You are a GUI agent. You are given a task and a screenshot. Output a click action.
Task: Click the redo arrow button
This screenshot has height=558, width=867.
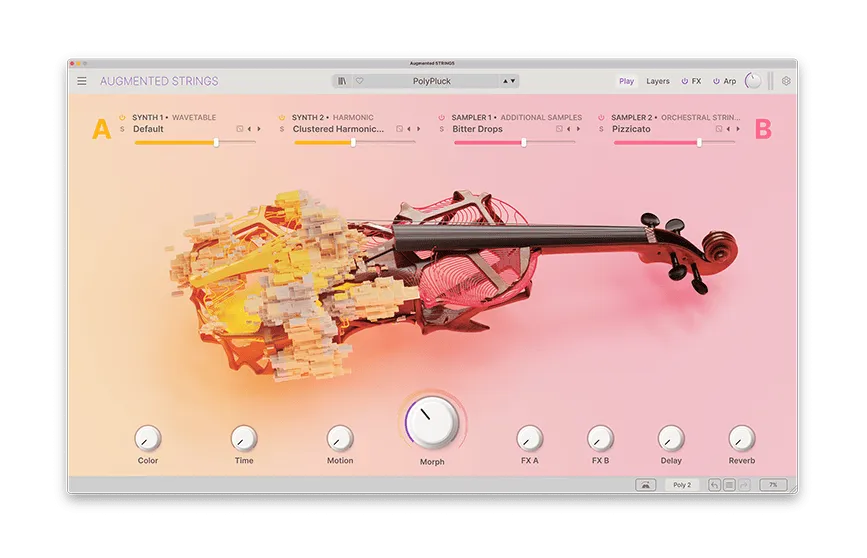coord(744,485)
